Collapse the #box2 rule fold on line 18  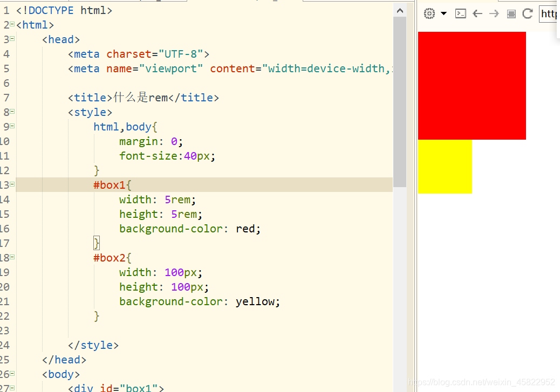12,257
